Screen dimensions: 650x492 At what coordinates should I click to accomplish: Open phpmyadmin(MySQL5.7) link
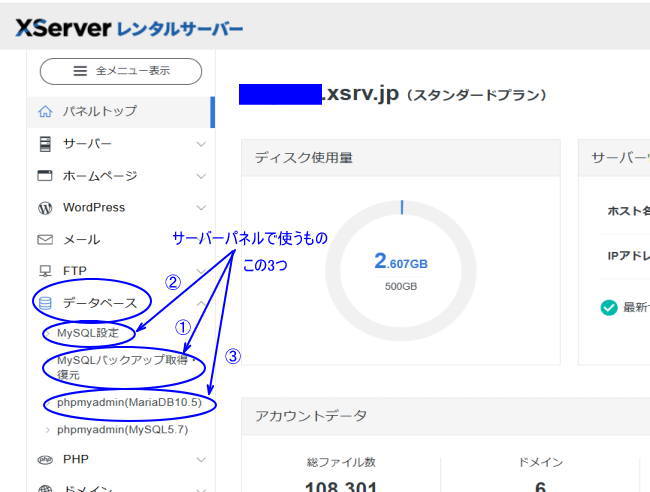[122, 430]
